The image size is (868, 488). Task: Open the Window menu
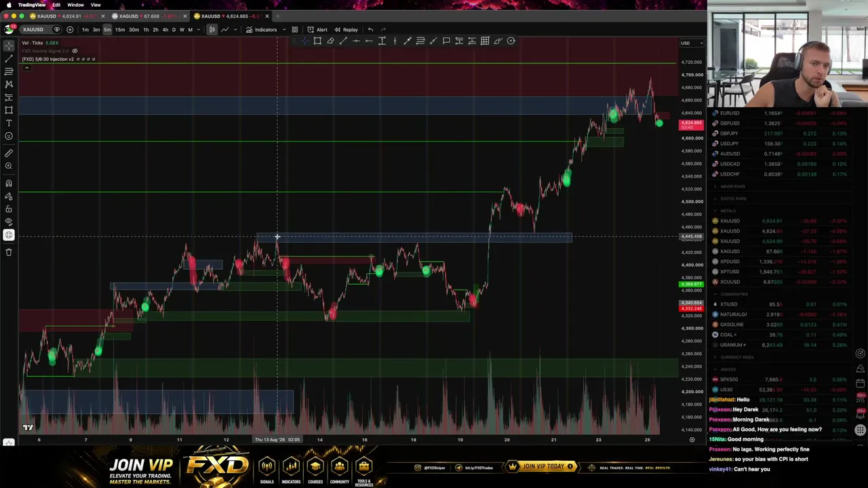(75, 5)
